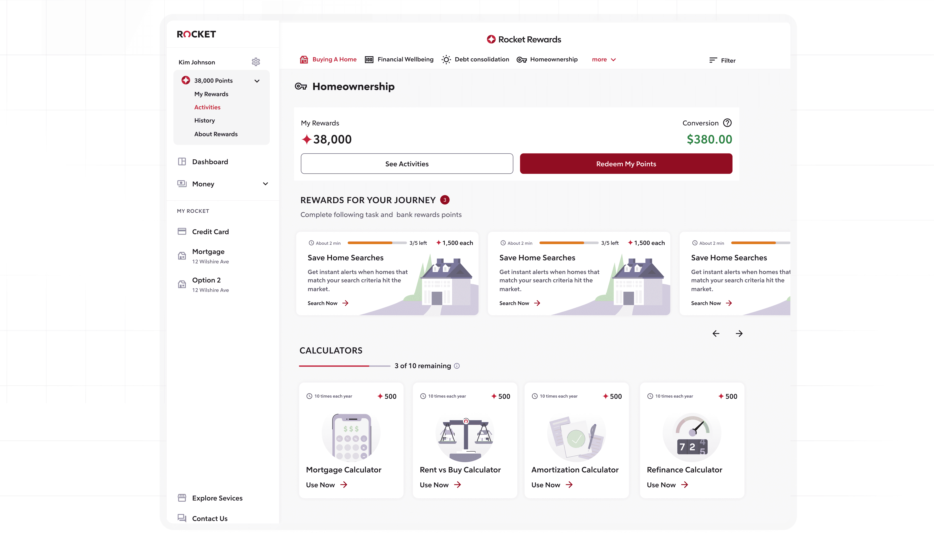Click the Credit Card icon in sidebar
934x560 pixels.
coord(182,232)
